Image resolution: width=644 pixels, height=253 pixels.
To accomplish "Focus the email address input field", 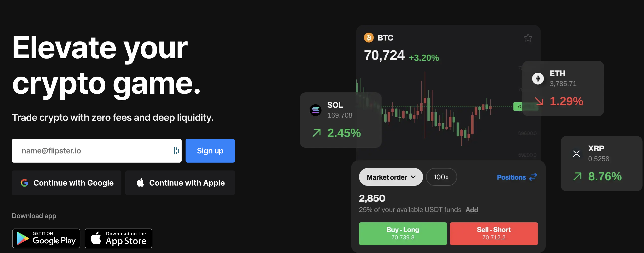I will coord(93,151).
